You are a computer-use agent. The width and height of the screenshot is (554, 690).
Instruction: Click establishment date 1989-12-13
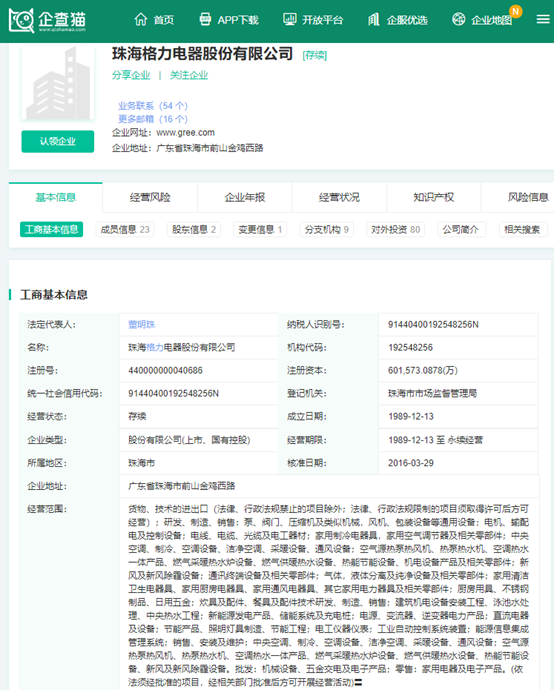click(x=411, y=416)
